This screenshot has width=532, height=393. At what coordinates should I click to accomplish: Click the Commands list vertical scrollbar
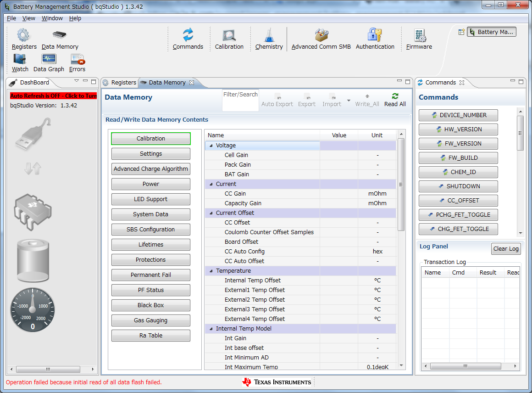[520, 133]
